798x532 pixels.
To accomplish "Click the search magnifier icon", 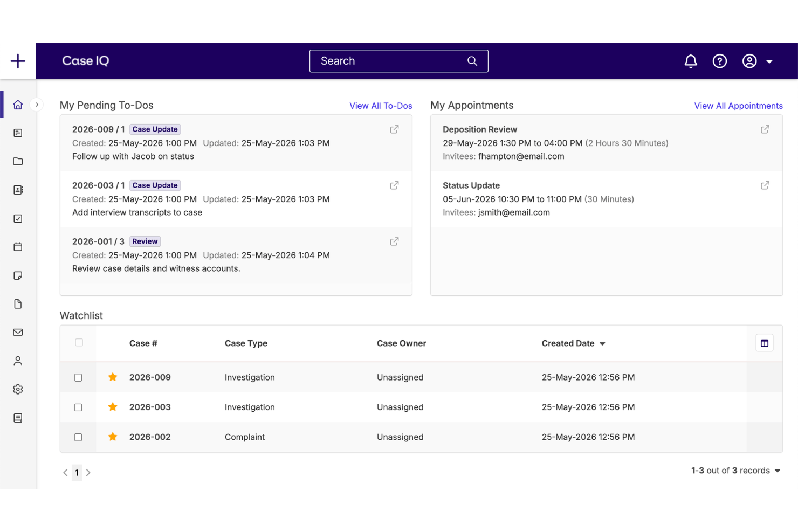I will tap(472, 61).
